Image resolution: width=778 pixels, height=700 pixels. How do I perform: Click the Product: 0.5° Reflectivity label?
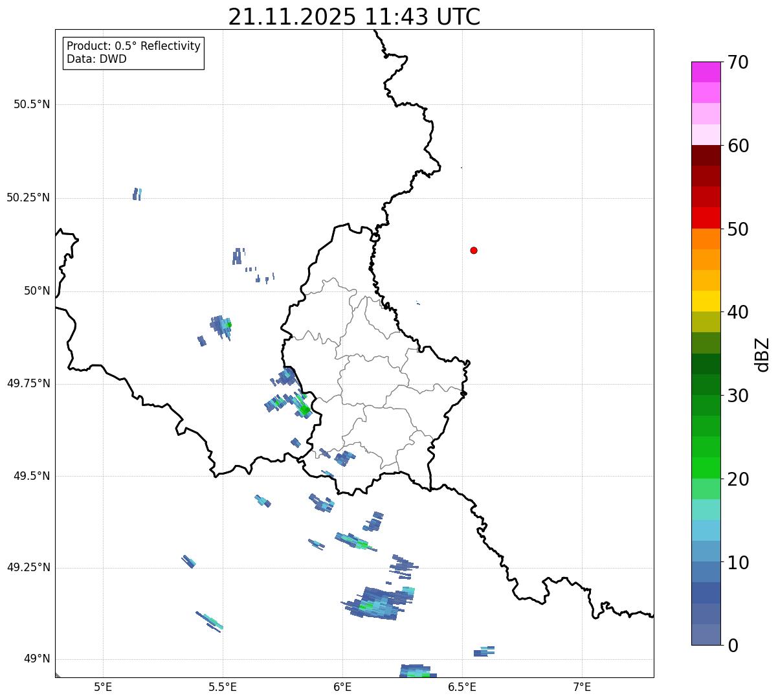coord(133,47)
